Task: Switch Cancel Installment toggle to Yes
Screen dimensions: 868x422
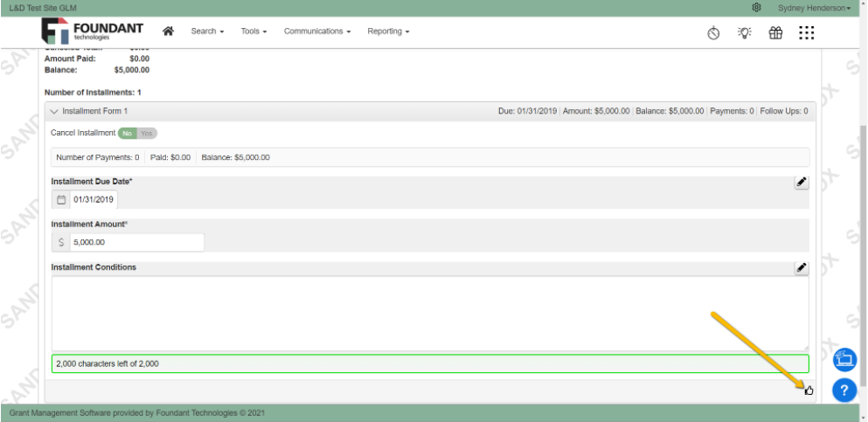Action: click(x=147, y=134)
